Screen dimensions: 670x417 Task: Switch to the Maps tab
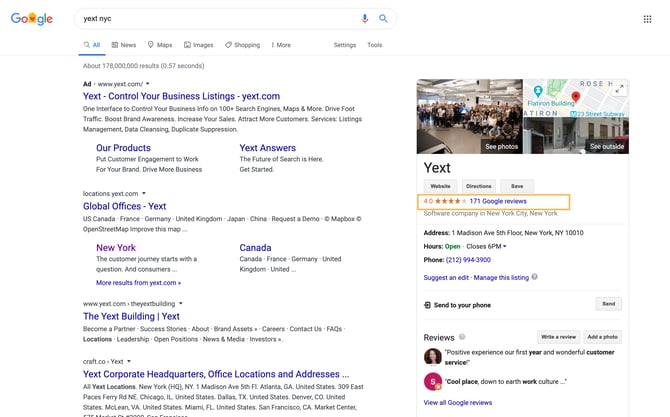(x=160, y=45)
